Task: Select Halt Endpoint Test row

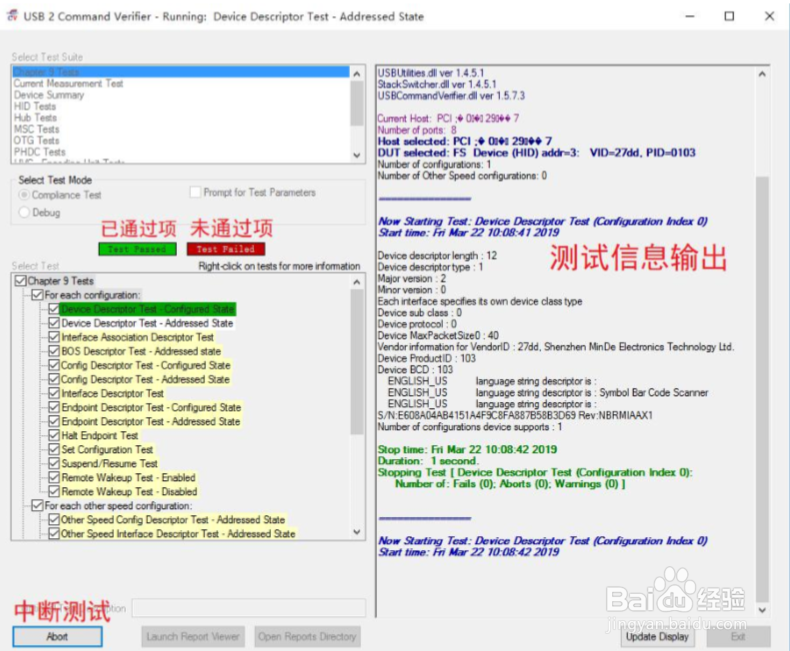Action: 100,435
